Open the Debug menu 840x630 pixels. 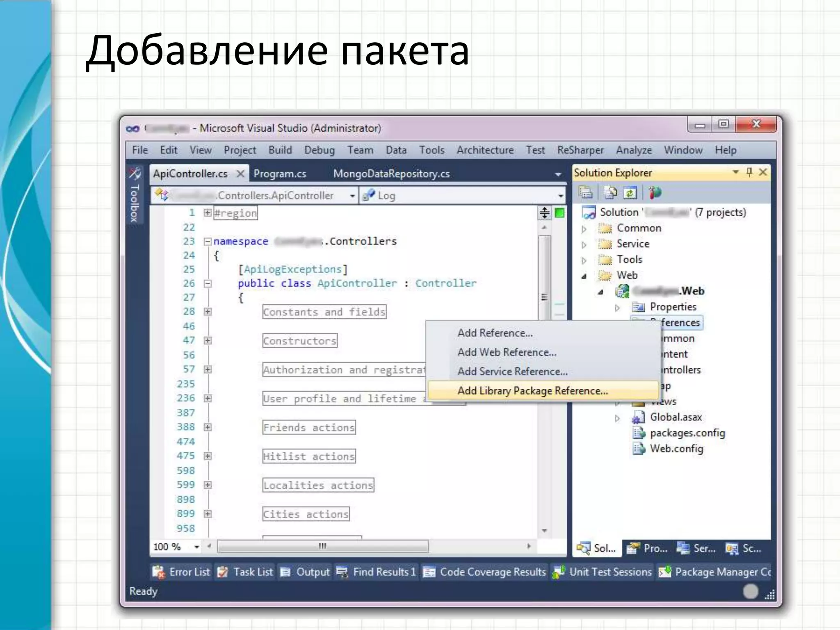320,150
